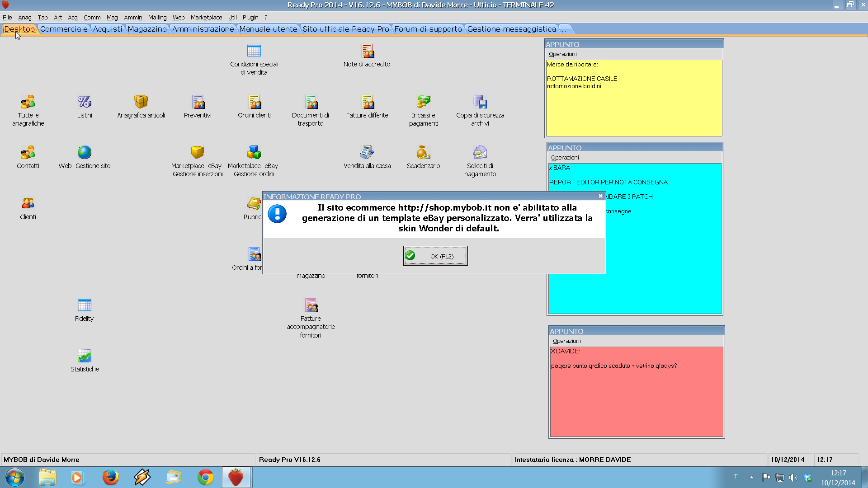Open the Contatti icon

pos(28,152)
